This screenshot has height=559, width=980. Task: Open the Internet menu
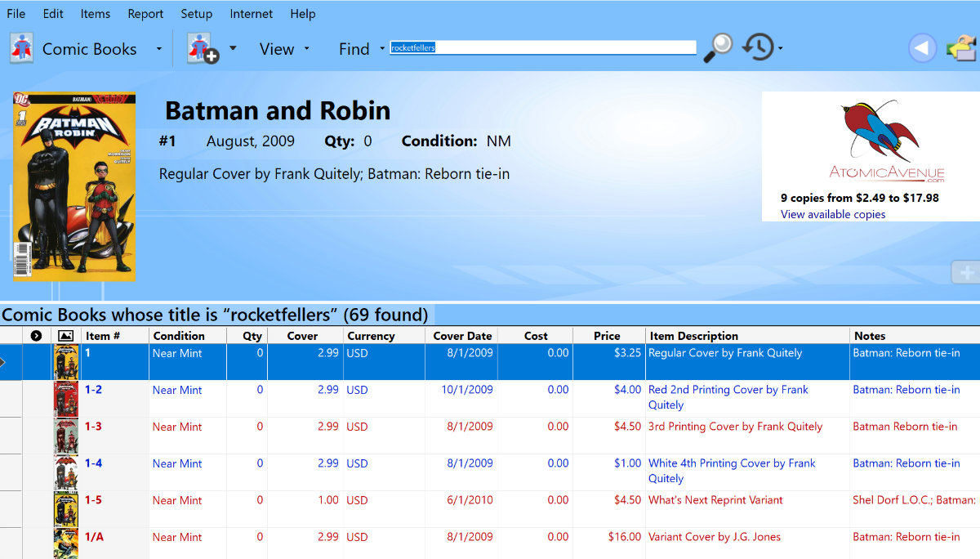pyautogui.click(x=252, y=14)
